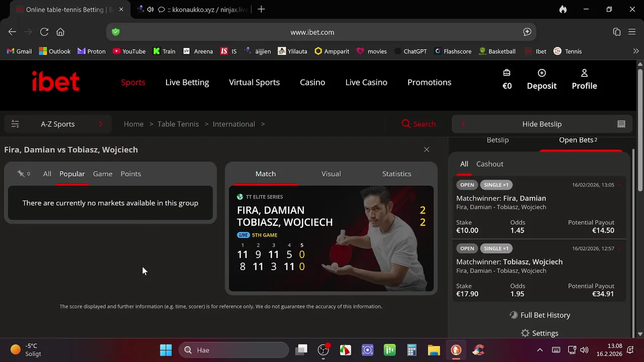Open the Tennis bookmark
The height and width of the screenshot is (362, 644).
[x=568, y=51]
